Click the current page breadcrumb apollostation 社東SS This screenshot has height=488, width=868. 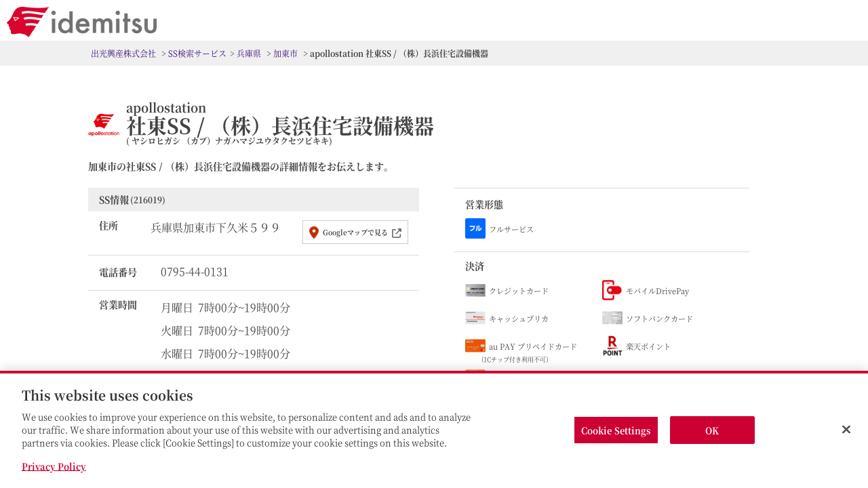pyautogui.click(x=399, y=54)
